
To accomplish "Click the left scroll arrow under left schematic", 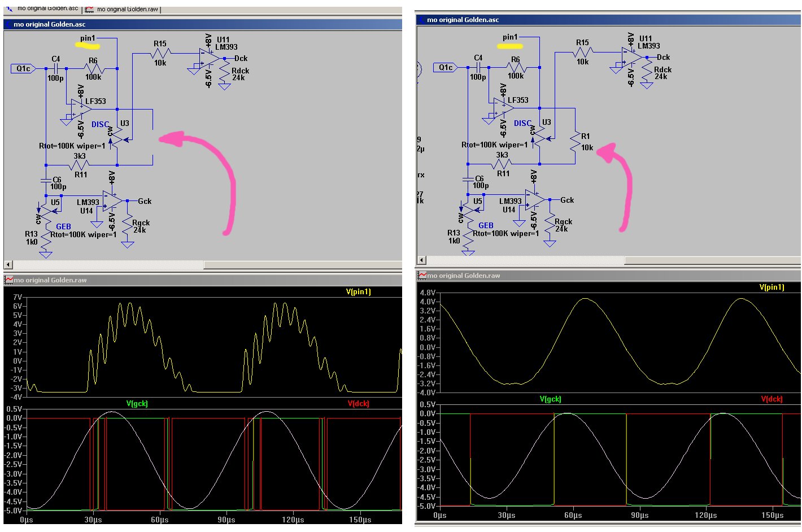I will tap(8, 264).
